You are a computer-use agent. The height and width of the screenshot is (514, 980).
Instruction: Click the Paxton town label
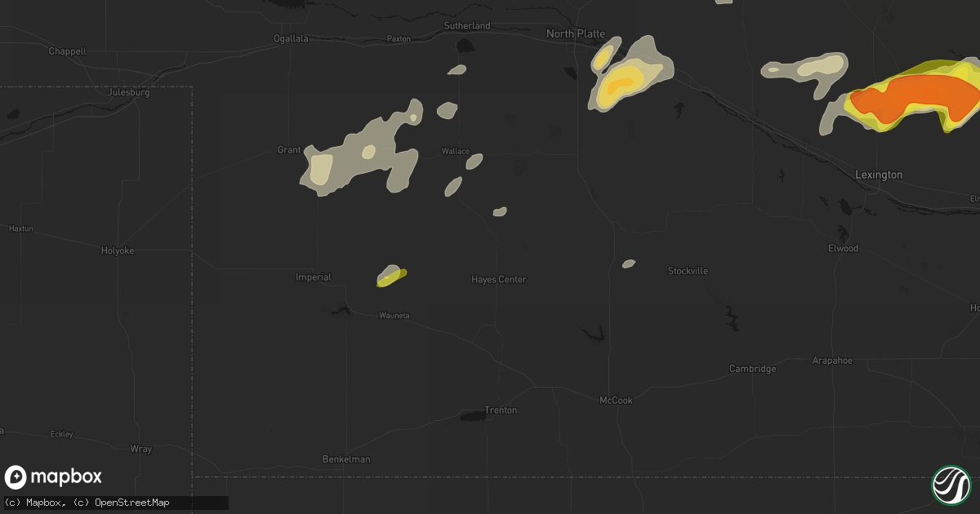tap(399, 38)
